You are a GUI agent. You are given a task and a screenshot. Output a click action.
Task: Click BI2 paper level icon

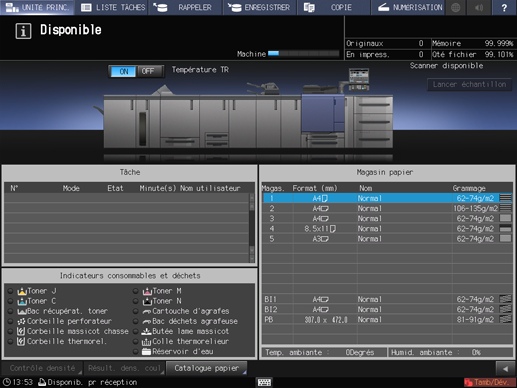click(505, 309)
